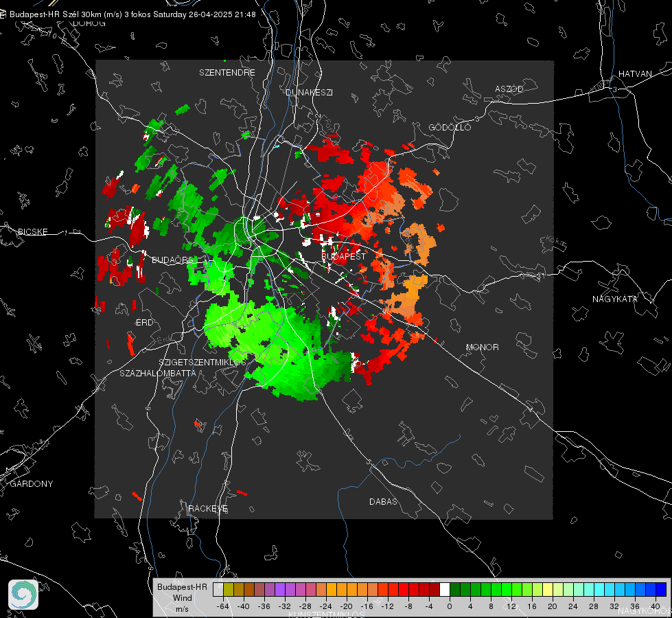Select the GÁRDONY map label
The width and height of the screenshot is (672, 618).
(32, 484)
